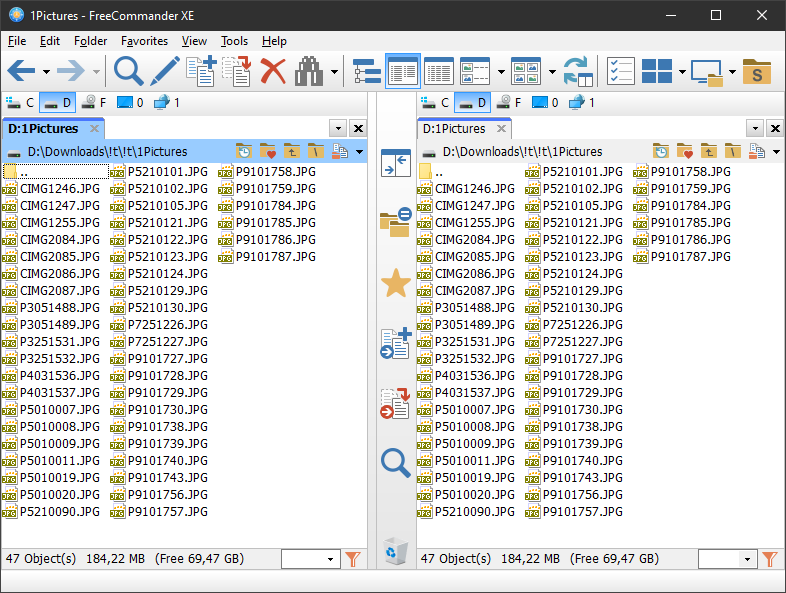
Task: Expand the thumbnails view dropdown arrow
Action: point(552,72)
